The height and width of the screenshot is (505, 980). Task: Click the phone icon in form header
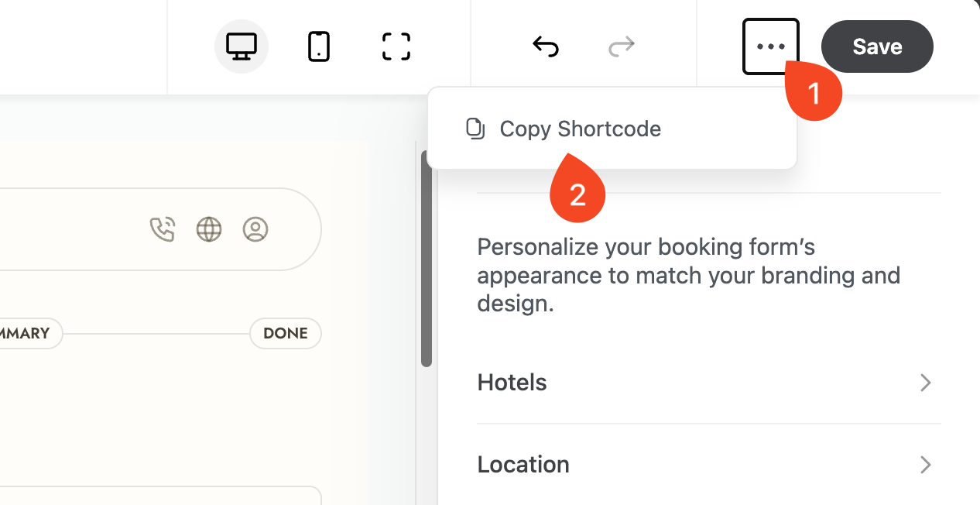(162, 229)
